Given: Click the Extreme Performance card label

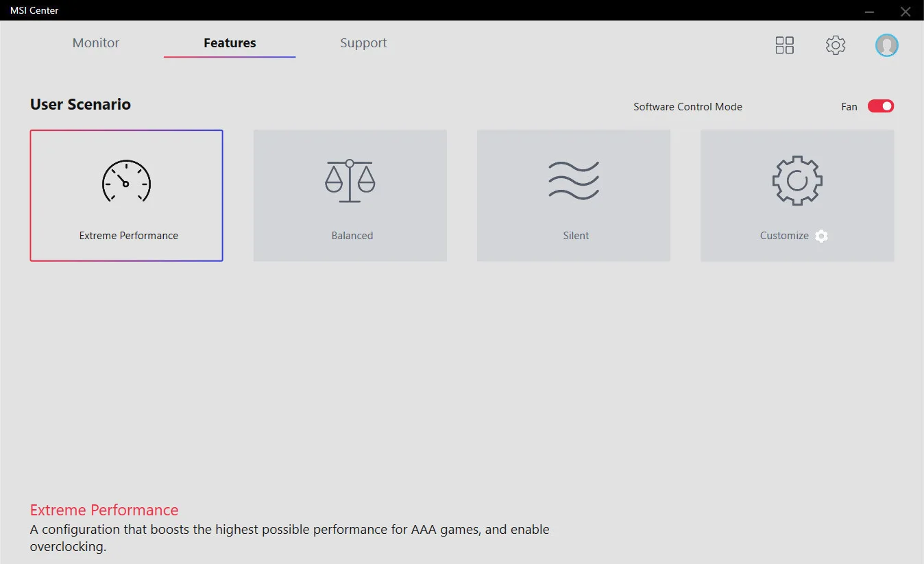Looking at the screenshot, I should 128,236.
